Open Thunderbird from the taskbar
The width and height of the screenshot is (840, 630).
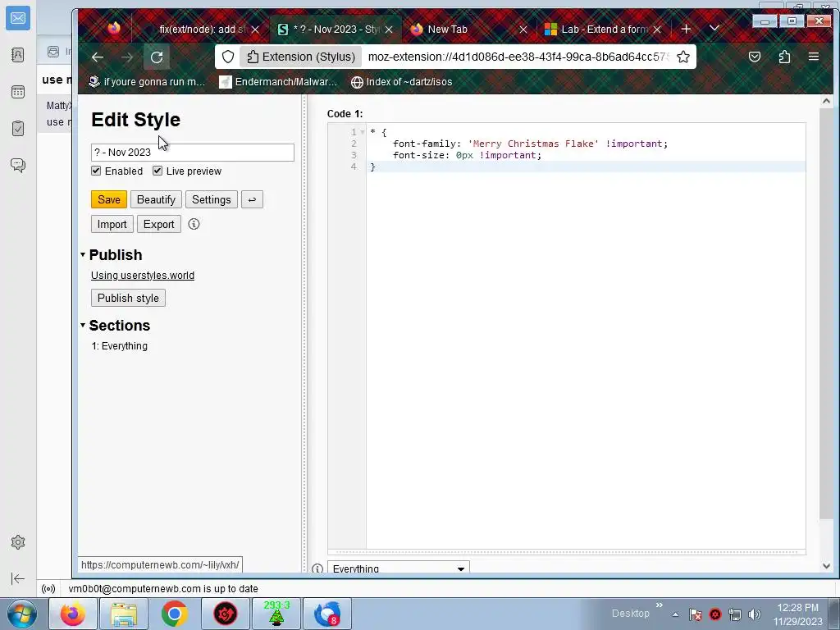(327, 614)
